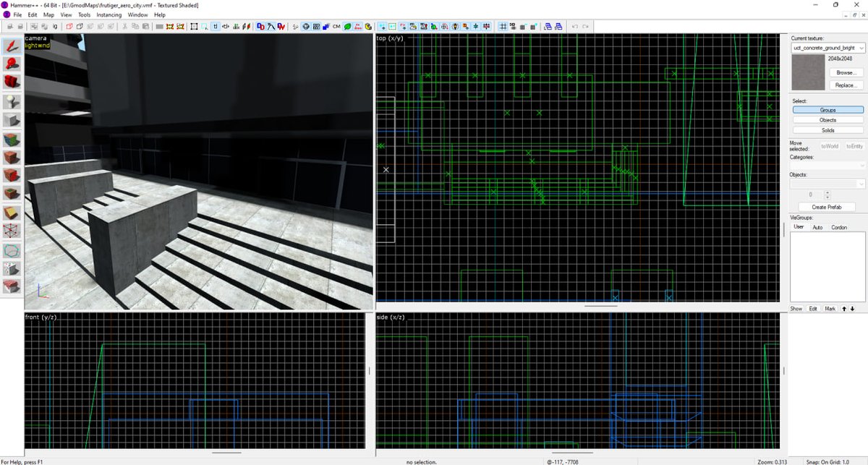This screenshot has width=868, height=465.
Task: Toggle the grid display toolbar button
Action: (x=503, y=27)
